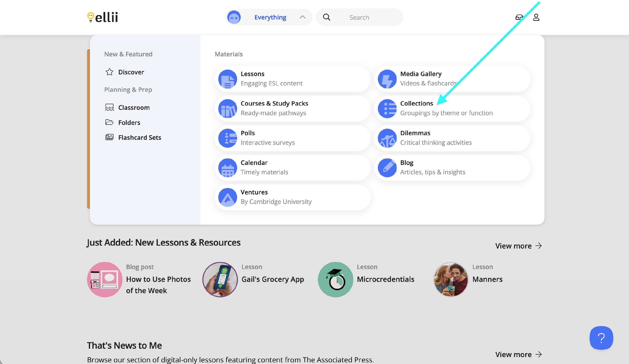
Task: Click the search magnifying glass icon
Action: tap(326, 17)
